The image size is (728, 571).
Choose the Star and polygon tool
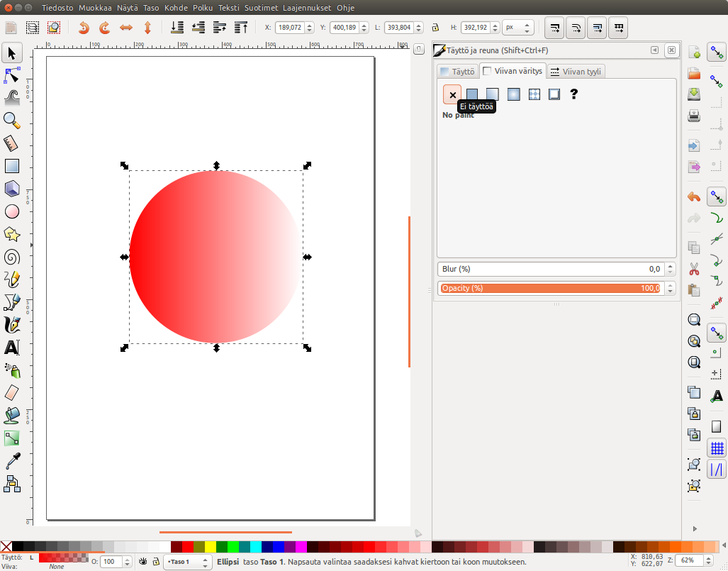pyautogui.click(x=12, y=233)
